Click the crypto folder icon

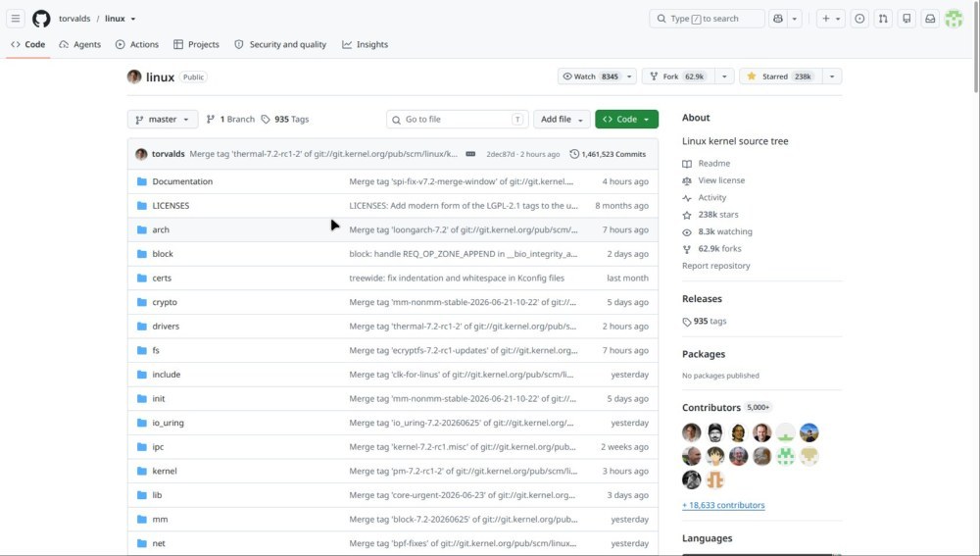coord(142,302)
